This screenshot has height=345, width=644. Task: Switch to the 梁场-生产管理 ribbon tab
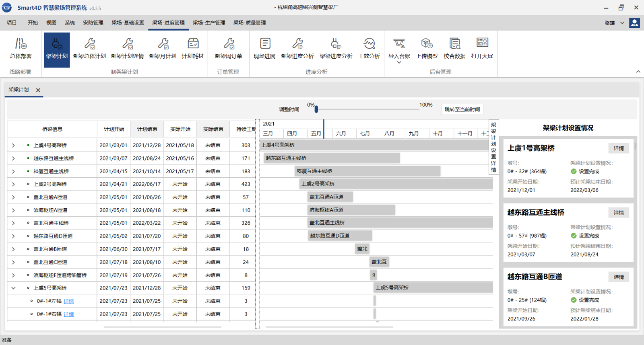(x=209, y=23)
